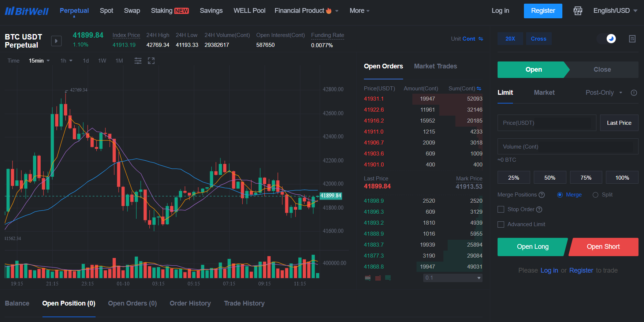Screen dimensions: 644x322
Task: Open the calculator icon
Action: point(632,39)
